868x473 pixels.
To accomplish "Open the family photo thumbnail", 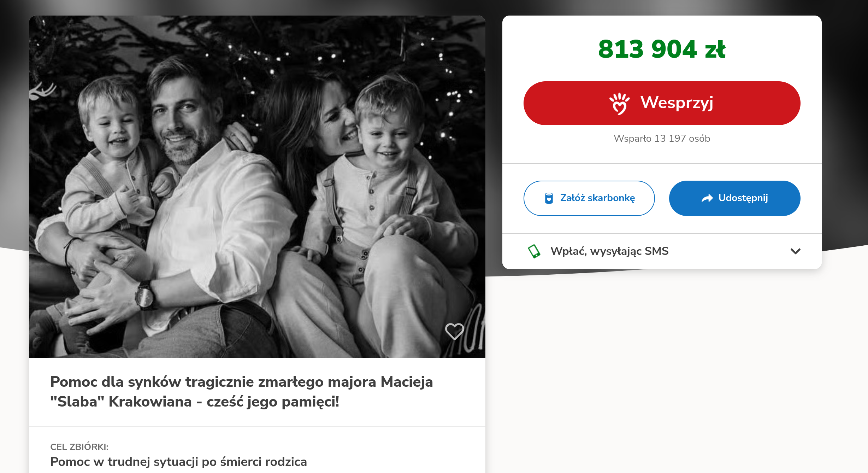I will (x=257, y=187).
